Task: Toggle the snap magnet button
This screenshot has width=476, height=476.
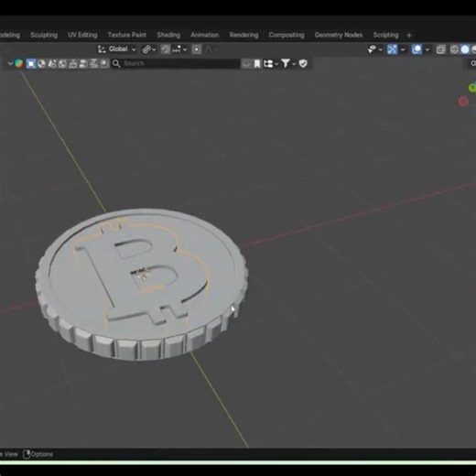Action: [x=166, y=49]
